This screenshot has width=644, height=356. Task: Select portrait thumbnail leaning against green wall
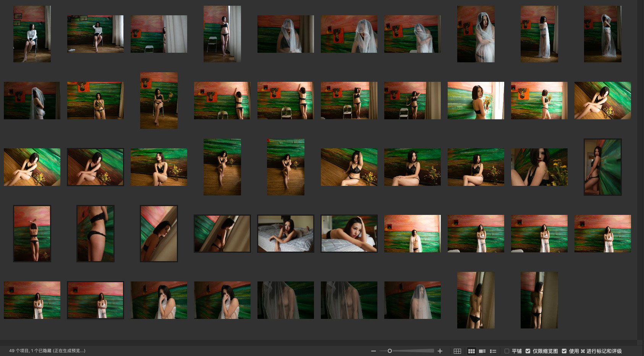coord(602,167)
